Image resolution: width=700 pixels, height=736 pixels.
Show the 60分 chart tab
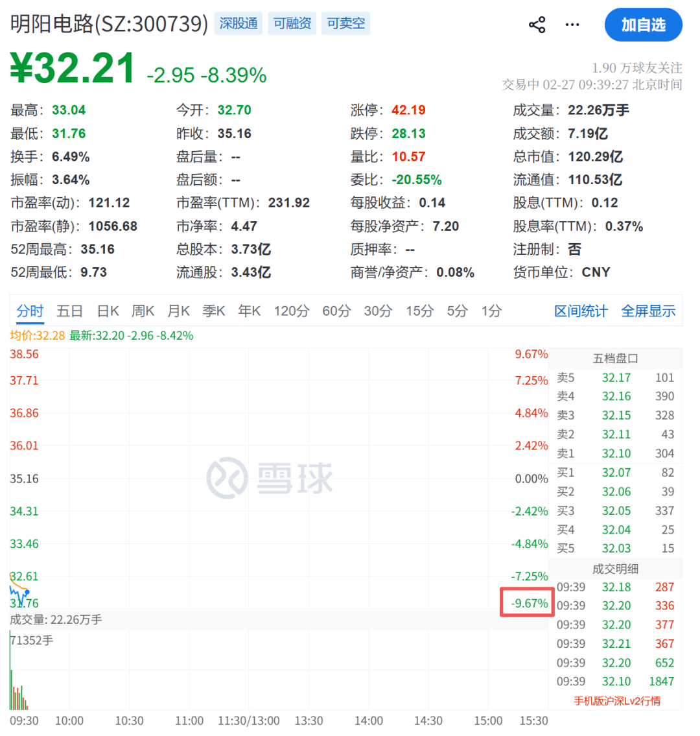[336, 311]
